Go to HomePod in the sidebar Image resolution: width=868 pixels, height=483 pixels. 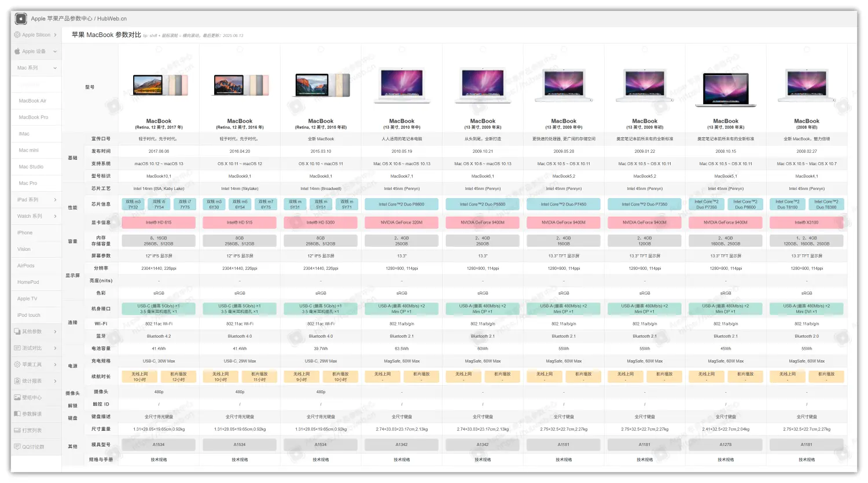pos(28,282)
